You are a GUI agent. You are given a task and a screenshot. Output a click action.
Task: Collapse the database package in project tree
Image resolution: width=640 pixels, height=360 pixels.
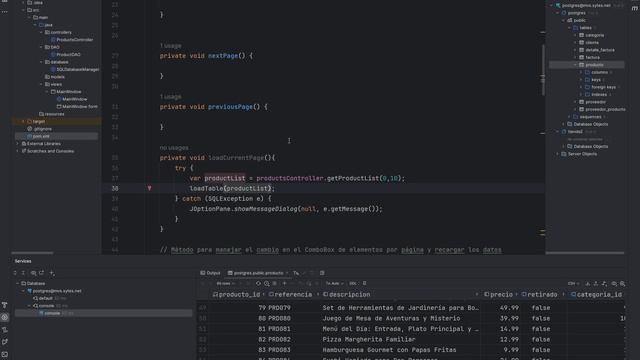click(x=41, y=62)
